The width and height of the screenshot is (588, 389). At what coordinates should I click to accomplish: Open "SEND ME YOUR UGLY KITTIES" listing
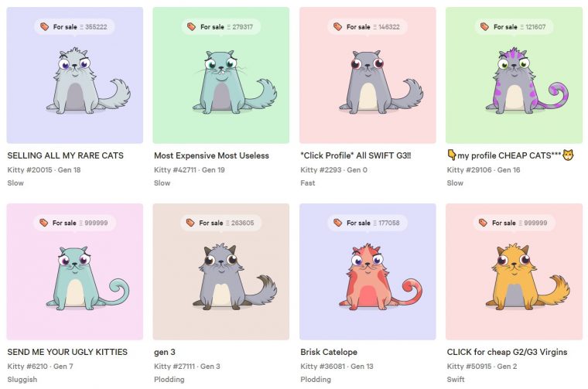pos(67,352)
